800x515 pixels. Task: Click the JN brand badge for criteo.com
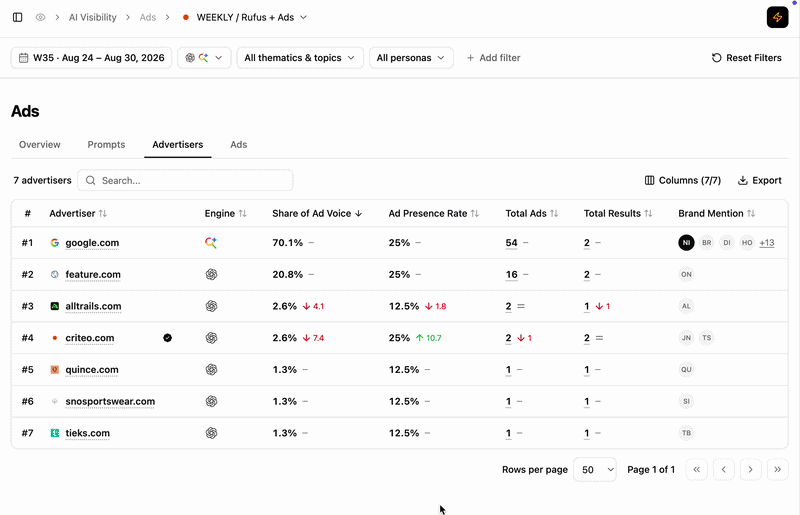click(x=686, y=338)
